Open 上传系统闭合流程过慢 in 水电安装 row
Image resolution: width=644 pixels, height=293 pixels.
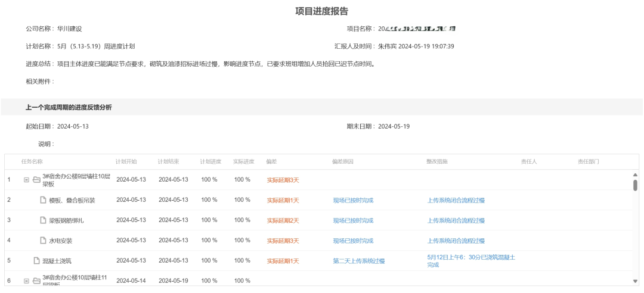point(456,241)
